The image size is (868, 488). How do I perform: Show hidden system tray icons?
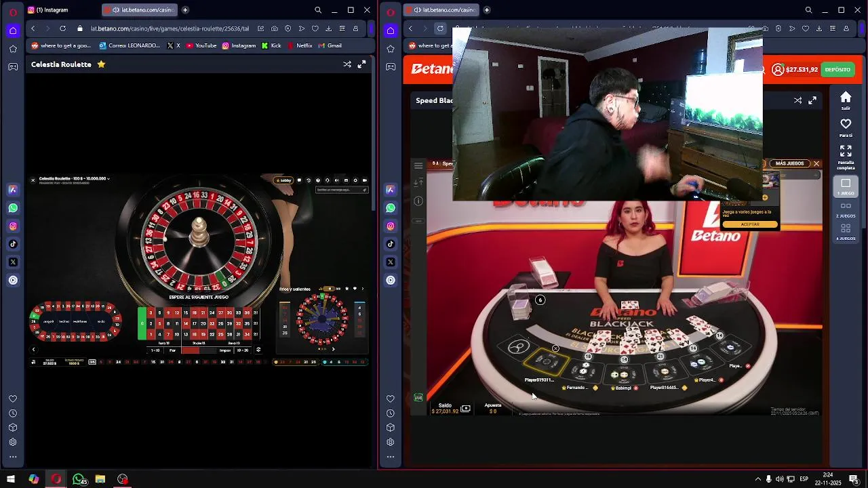pos(758,479)
